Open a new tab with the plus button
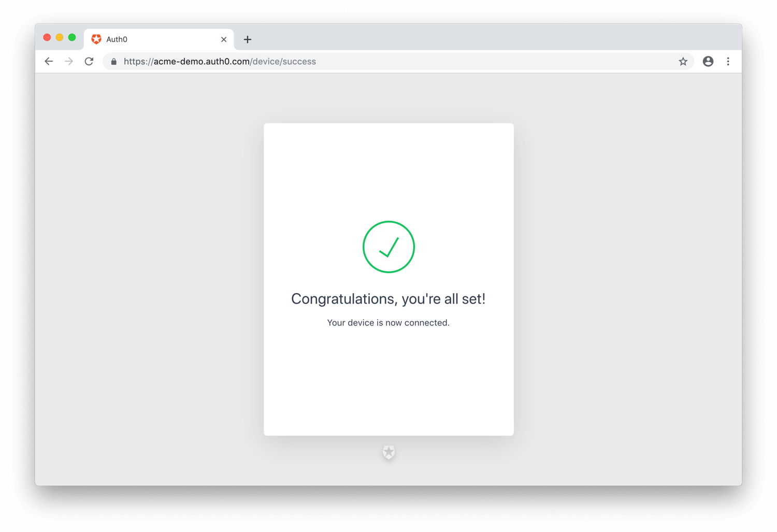The height and width of the screenshot is (532, 777). pyautogui.click(x=248, y=39)
